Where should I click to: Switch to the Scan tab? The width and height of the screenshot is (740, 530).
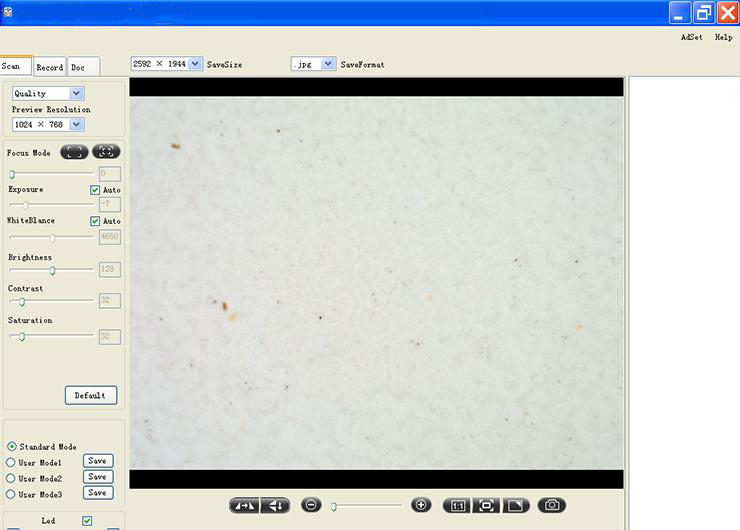point(16,66)
